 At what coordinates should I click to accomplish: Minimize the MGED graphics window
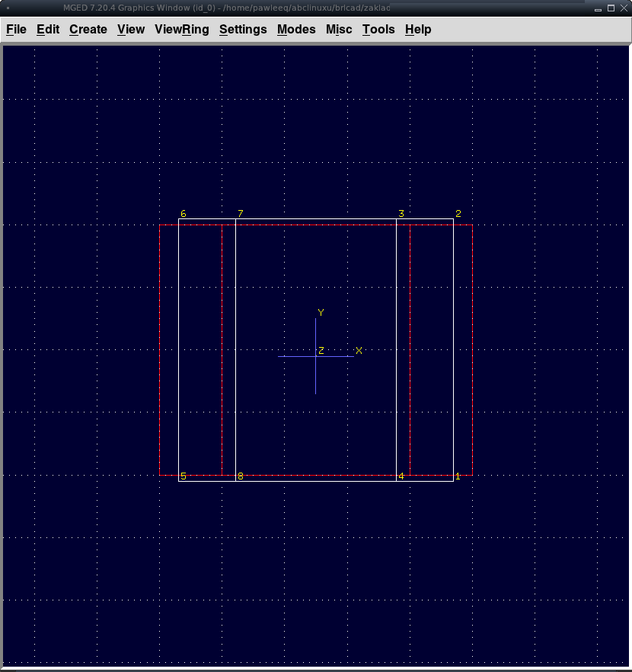[x=598, y=8]
